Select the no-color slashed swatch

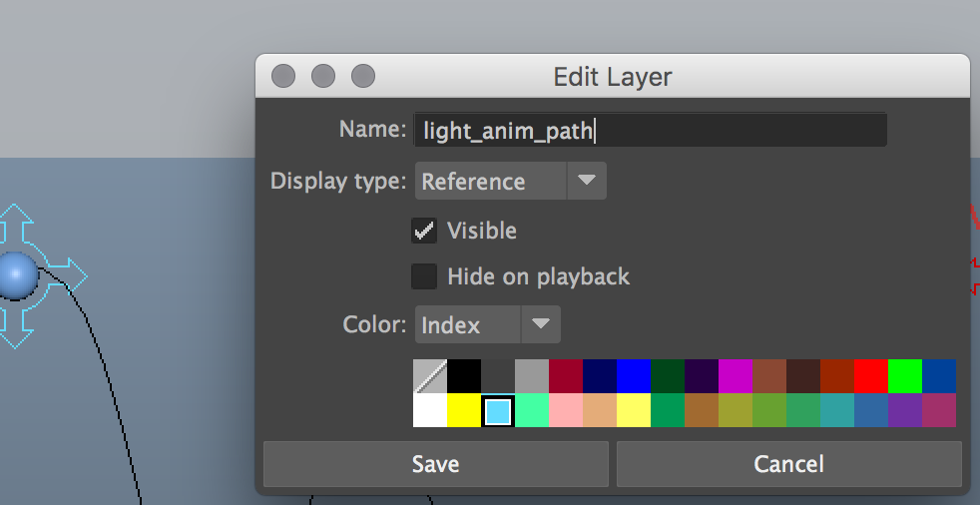[430, 376]
